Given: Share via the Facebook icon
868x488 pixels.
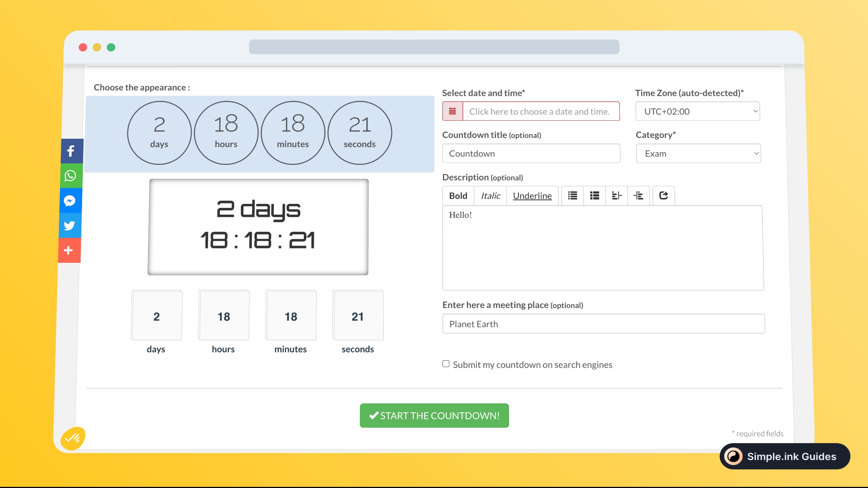Looking at the screenshot, I should pyautogui.click(x=72, y=151).
